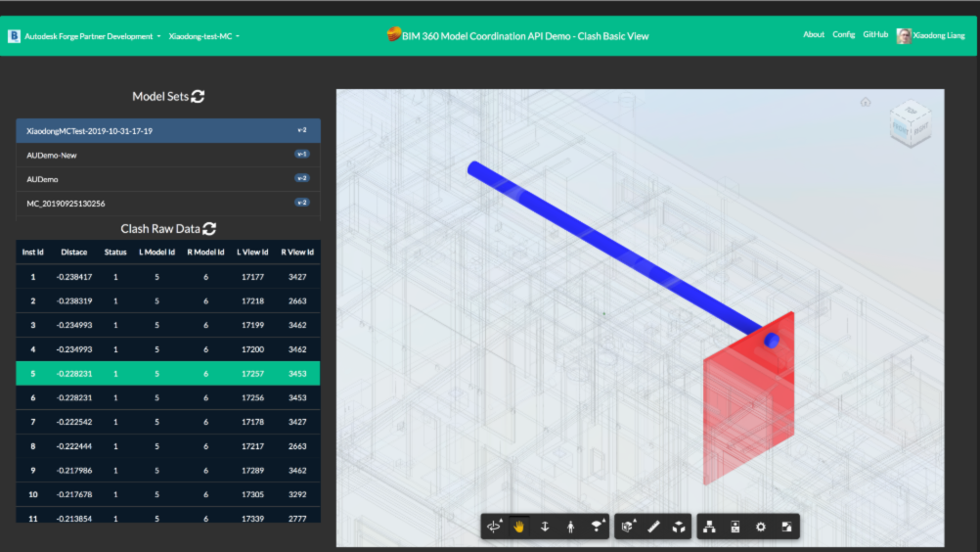Open the Properties panel
Image resolution: width=980 pixels, height=552 pixels.
pos(735,527)
